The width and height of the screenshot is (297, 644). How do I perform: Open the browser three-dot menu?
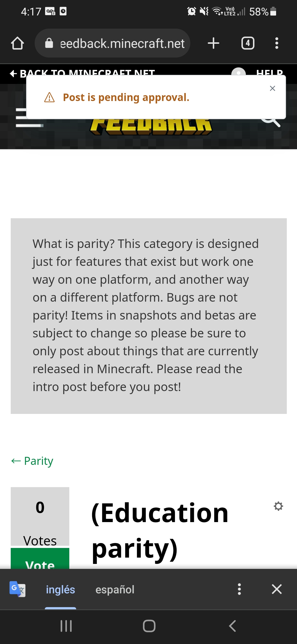pyautogui.click(x=277, y=43)
